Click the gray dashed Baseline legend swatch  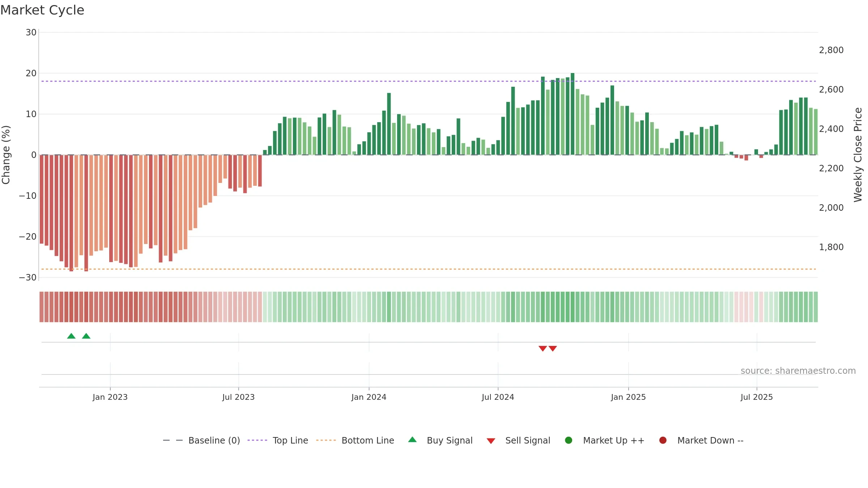tap(173, 440)
